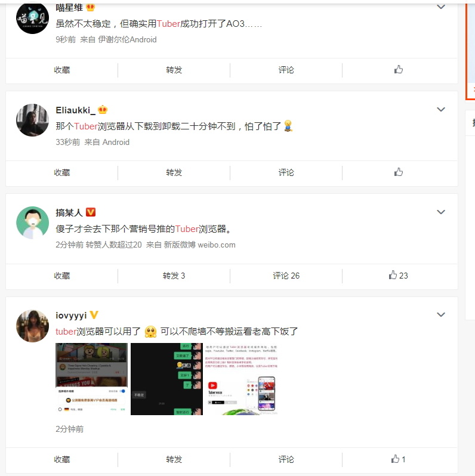475x476 pixels.
Task: Open 搞某人's masked avatar
Action: click(x=32, y=223)
